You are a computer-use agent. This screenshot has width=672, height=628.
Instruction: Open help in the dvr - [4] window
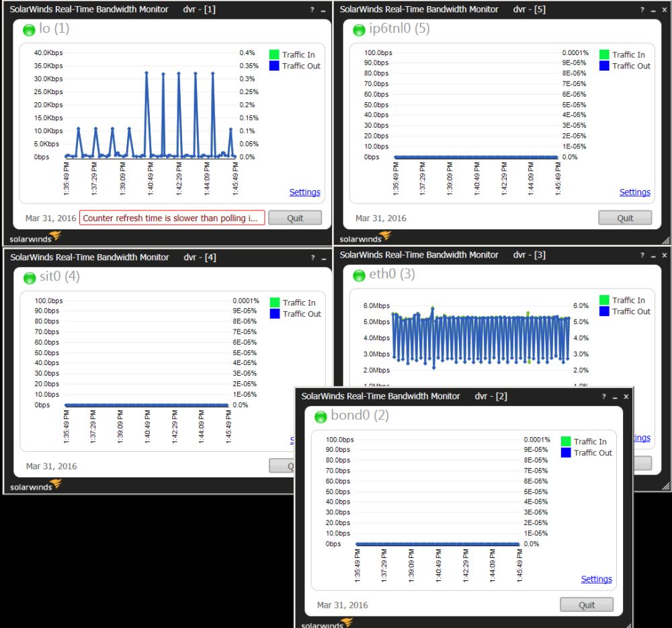(x=312, y=258)
